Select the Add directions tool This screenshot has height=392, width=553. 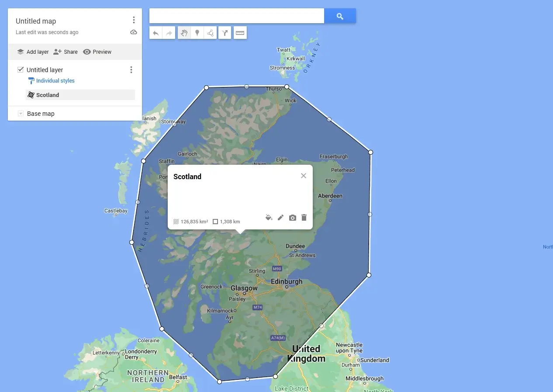(x=225, y=33)
